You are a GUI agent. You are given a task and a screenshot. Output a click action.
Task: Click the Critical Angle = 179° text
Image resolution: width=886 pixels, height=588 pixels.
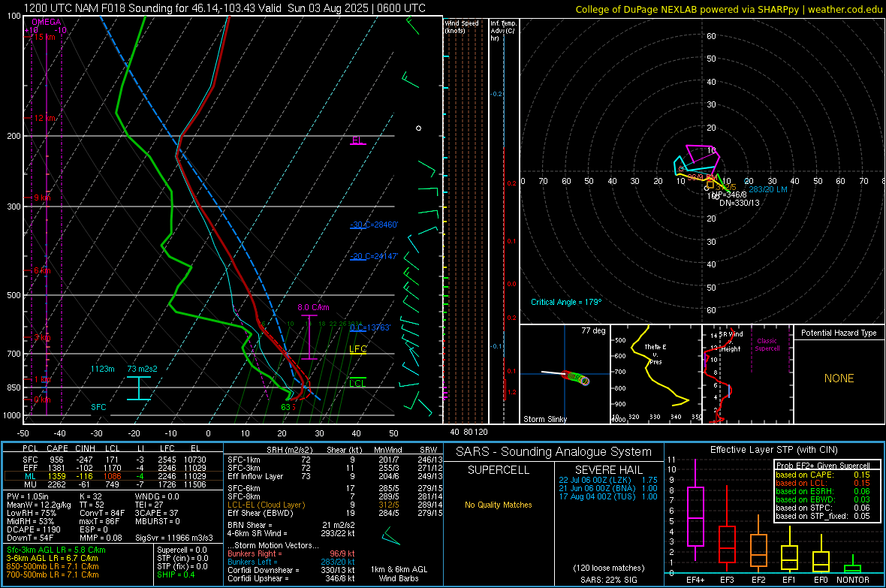pyautogui.click(x=566, y=302)
